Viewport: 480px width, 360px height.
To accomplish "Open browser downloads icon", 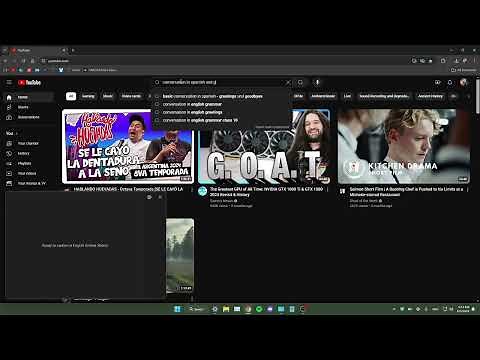I will point(457,61).
